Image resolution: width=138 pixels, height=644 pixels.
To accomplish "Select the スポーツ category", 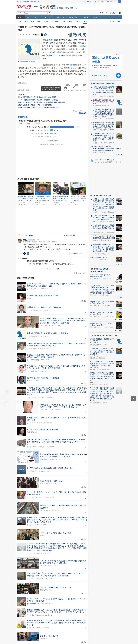I will [56, 21].
